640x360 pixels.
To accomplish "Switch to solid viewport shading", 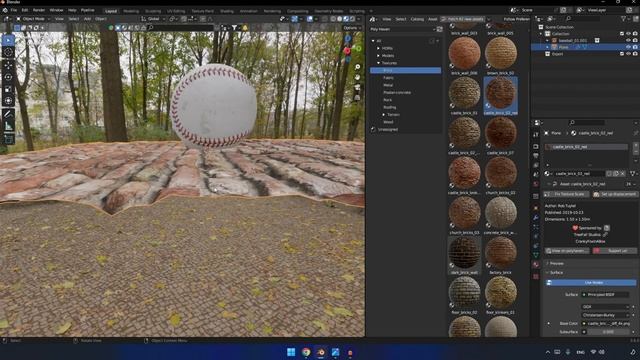I will pyautogui.click(x=340, y=19).
